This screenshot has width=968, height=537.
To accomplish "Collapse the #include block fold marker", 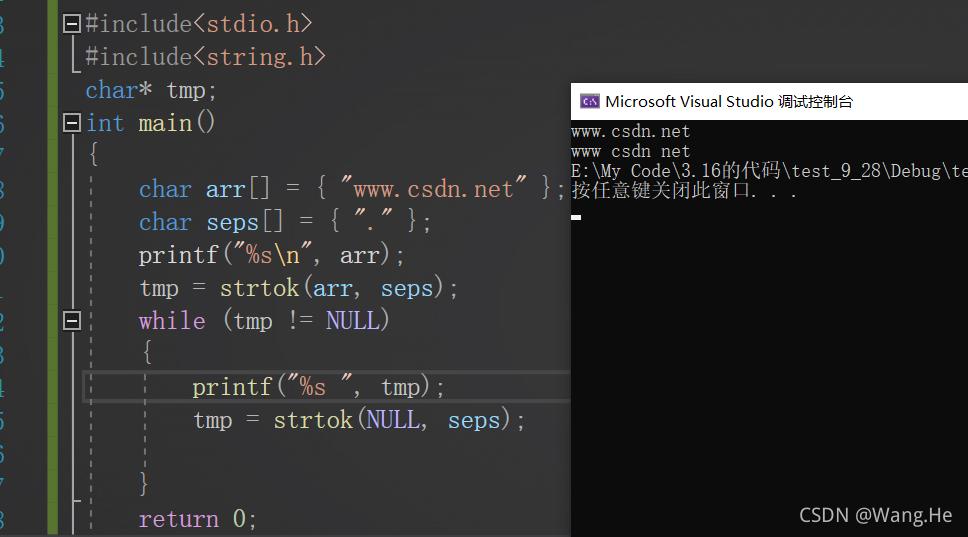I will click(x=72, y=24).
